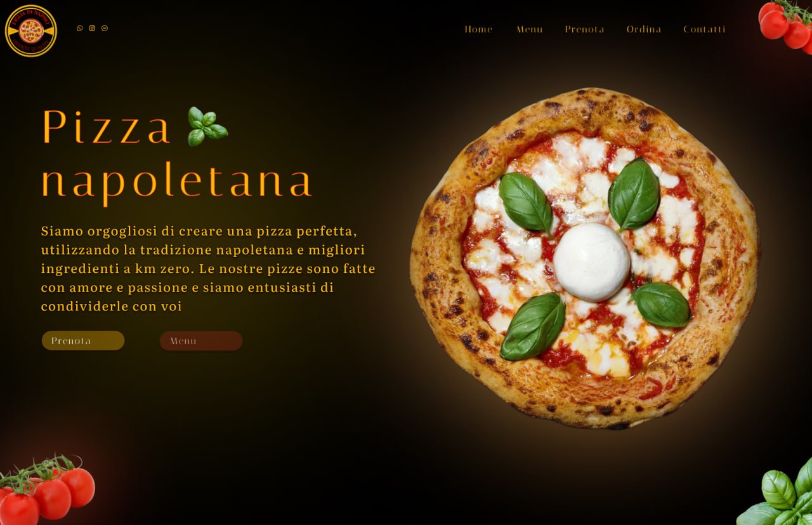This screenshot has width=812, height=525.
Task: Click the Figlia di Napoli round logo
Action: [31, 30]
